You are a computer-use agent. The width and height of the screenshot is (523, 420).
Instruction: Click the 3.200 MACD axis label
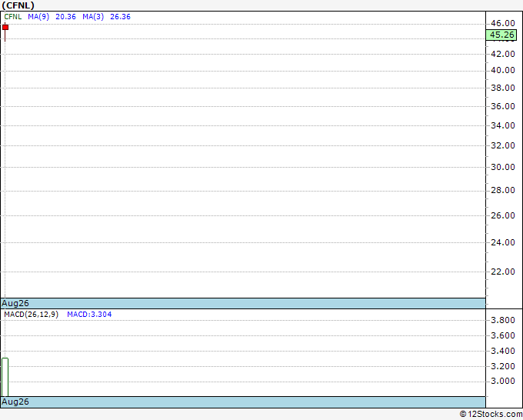coord(503,366)
